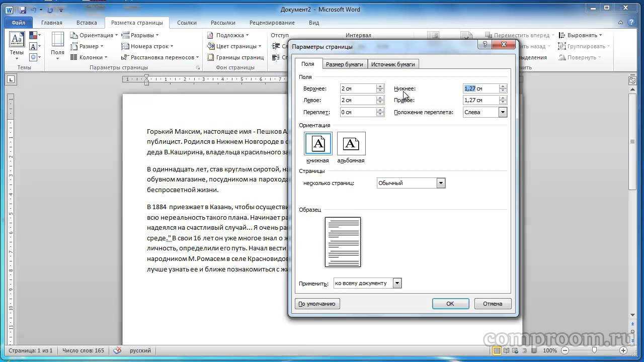Image resolution: width=644 pixels, height=362 pixels.
Task: Open Размер paper size menu
Action: (x=88, y=46)
